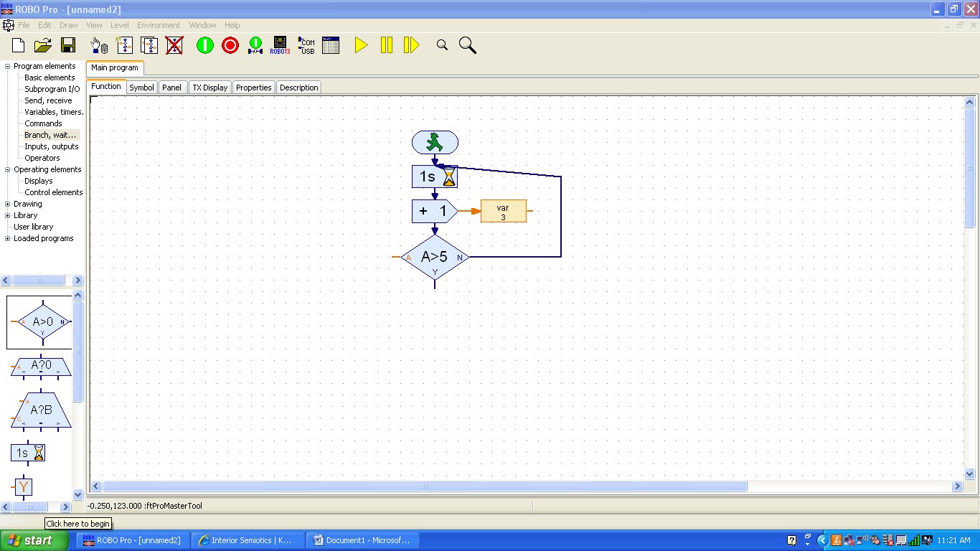Image resolution: width=980 pixels, height=551 pixels.
Task: Switch to the Symbol tab
Action: click(141, 88)
